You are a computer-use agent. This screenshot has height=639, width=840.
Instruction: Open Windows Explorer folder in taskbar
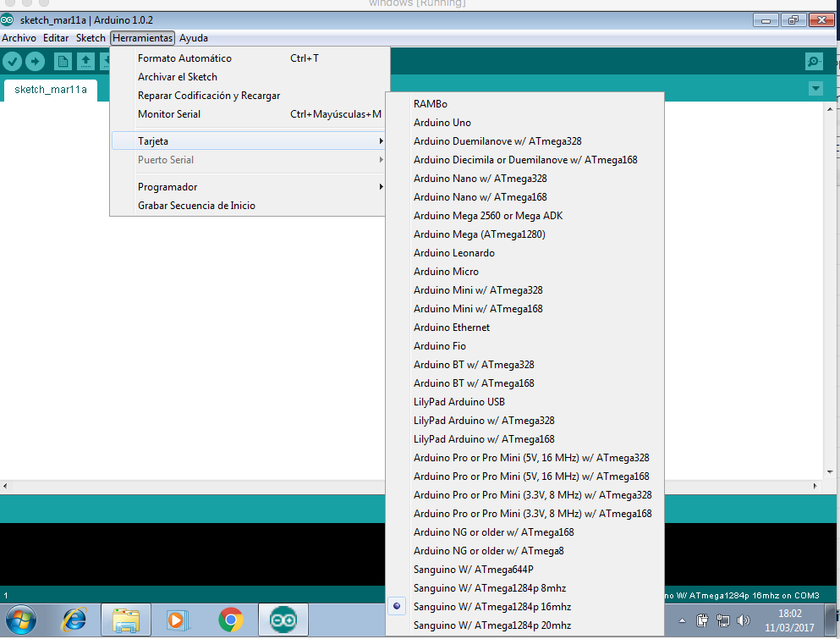click(126, 620)
